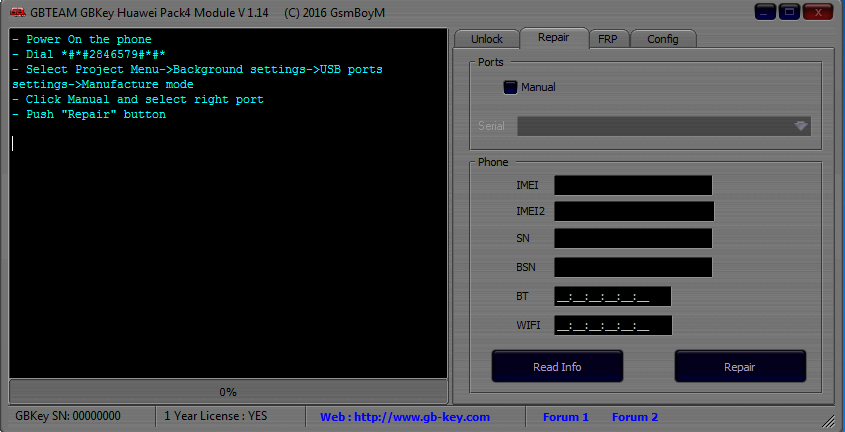The height and width of the screenshot is (432, 845).
Task: Click the Ports group label
Action: tap(490, 62)
